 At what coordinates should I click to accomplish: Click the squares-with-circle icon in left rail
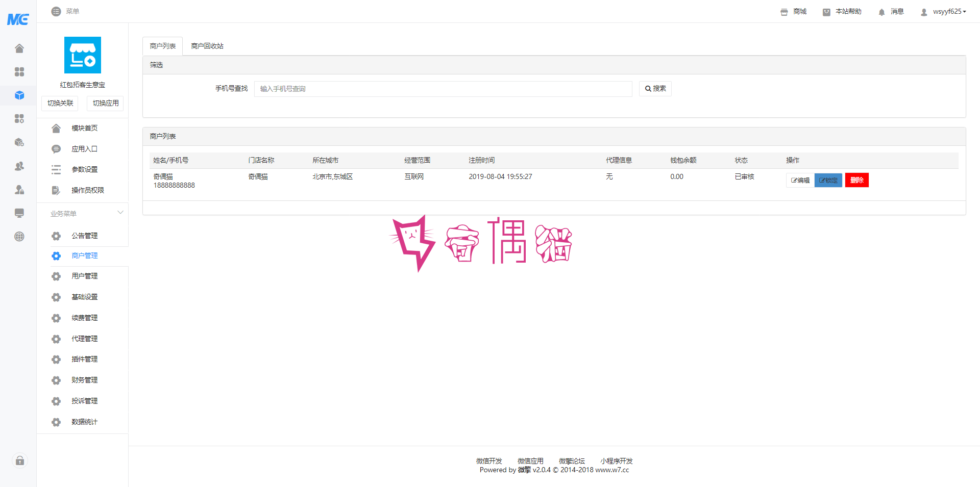pos(19,119)
